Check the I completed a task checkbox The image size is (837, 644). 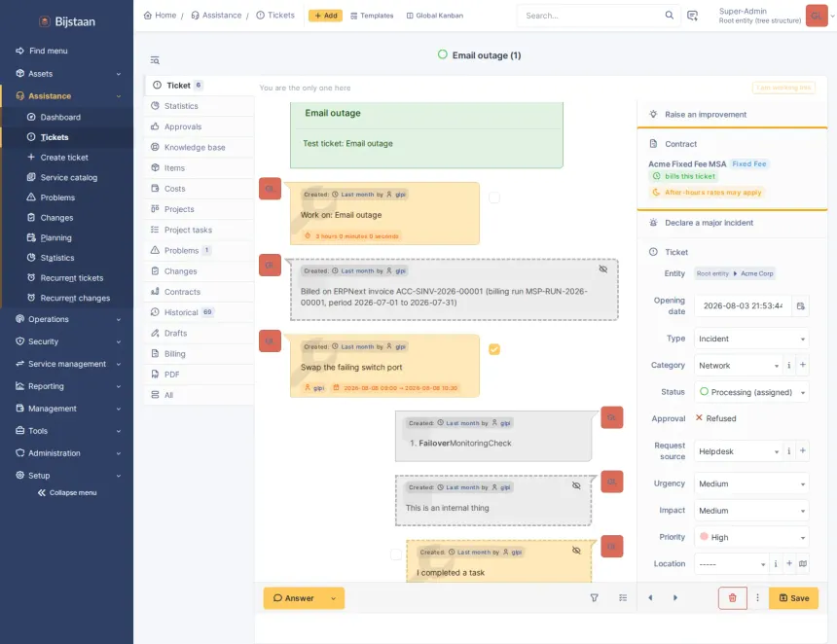point(395,555)
